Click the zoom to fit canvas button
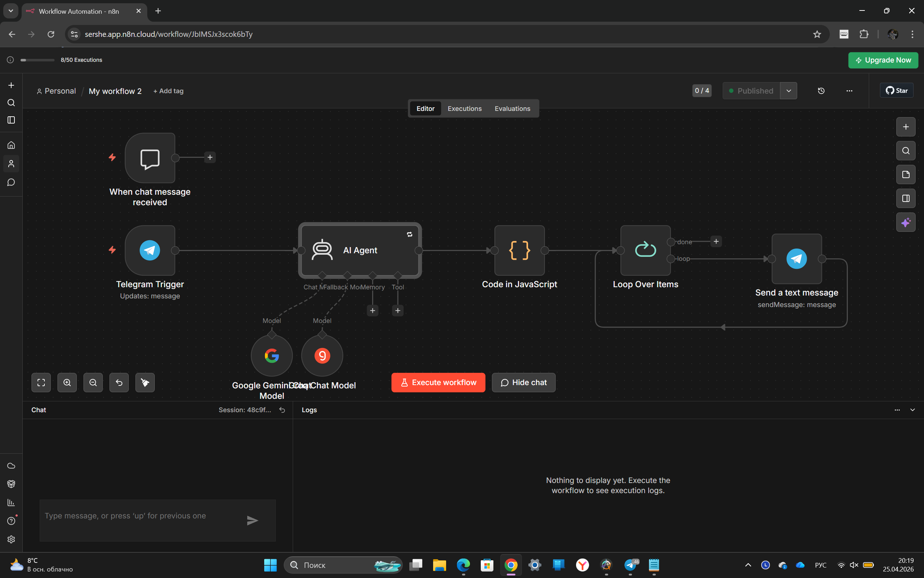Image resolution: width=924 pixels, height=578 pixels. [41, 383]
